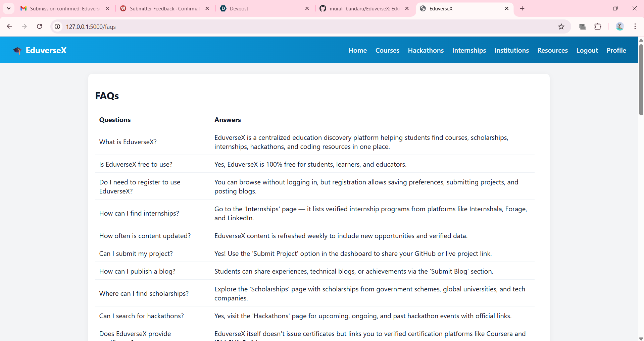The height and width of the screenshot is (341, 644).
Task: Click the EduverseX brand name
Action: (x=46, y=50)
